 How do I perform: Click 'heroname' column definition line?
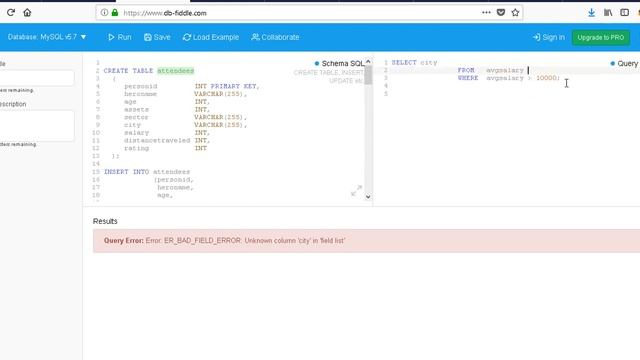tap(185, 94)
